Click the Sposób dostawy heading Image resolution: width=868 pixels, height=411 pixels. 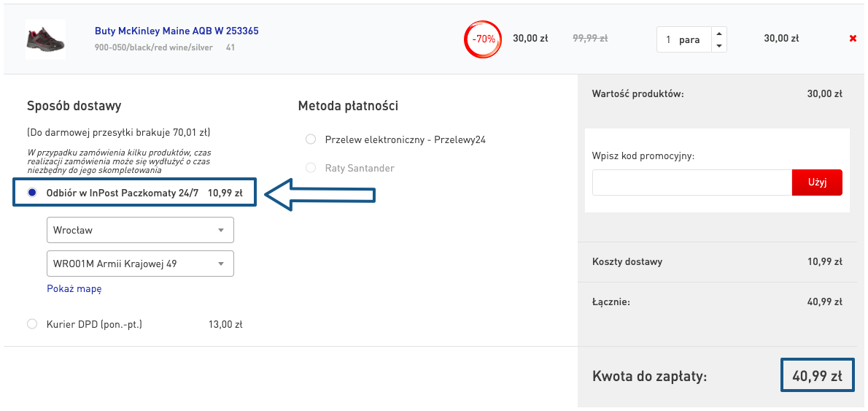[x=74, y=106]
